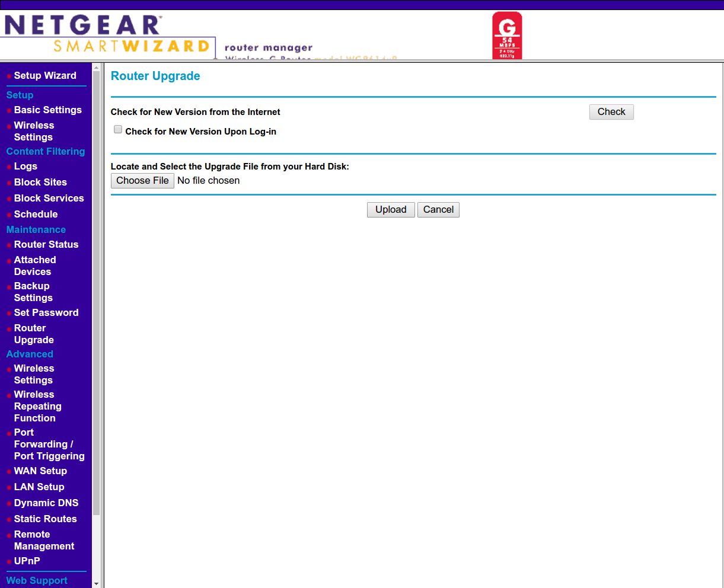Open Dynamic DNS settings
The width and height of the screenshot is (724, 588).
pyautogui.click(x=46, y=503)
